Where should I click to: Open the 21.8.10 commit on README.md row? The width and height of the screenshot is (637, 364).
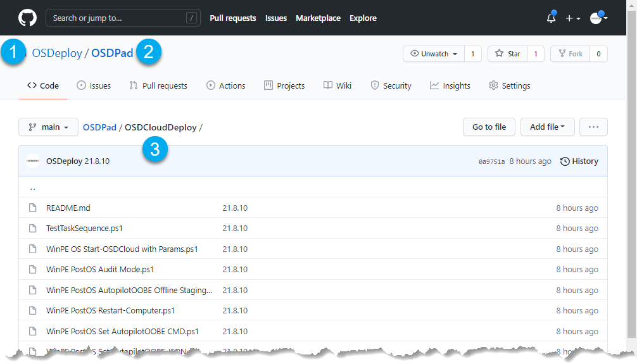(235, 208)
